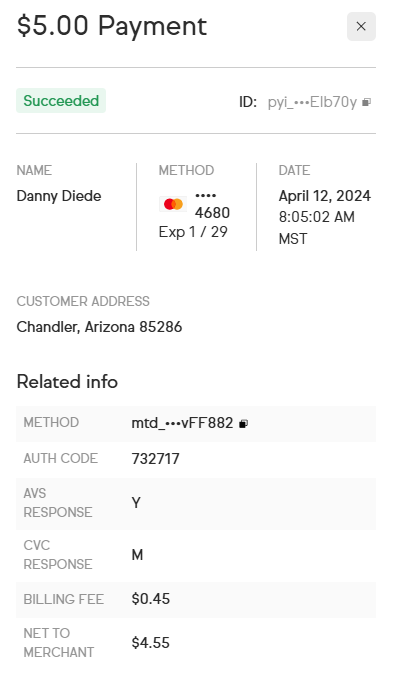The width and height of the screenshot is (395, 679).
Task: Click the auth code 732717
Action: click(155, 459)
